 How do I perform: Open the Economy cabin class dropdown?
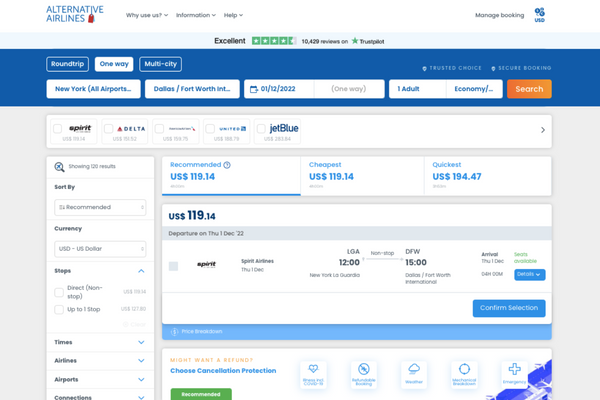tap(474, 89)
